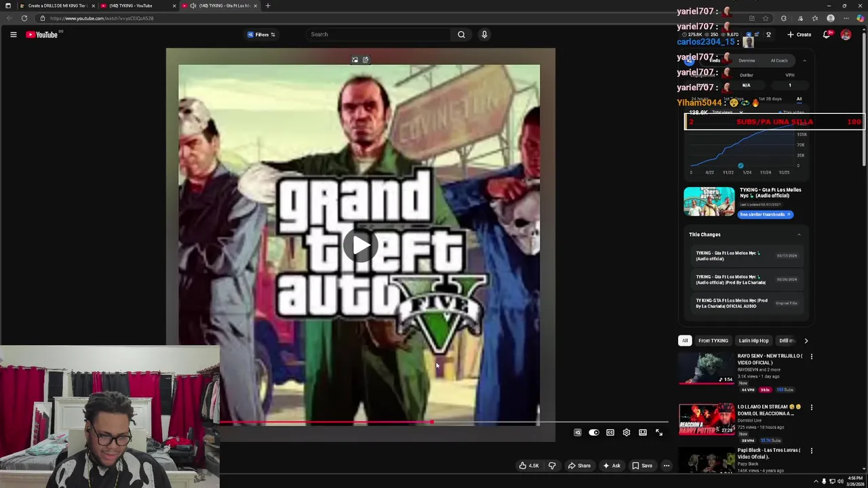Open more actions ellipsis below video
Screen dimensions: 868x488
(667, 466)
